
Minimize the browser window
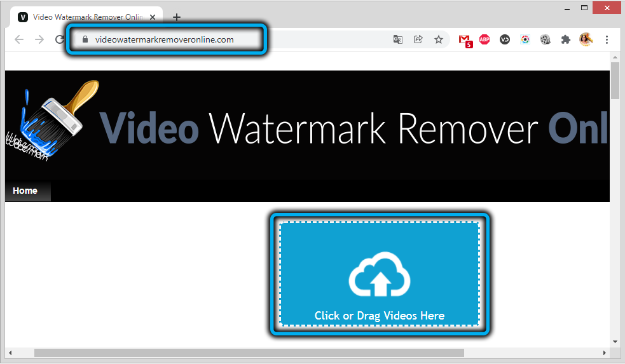[567, 8]
